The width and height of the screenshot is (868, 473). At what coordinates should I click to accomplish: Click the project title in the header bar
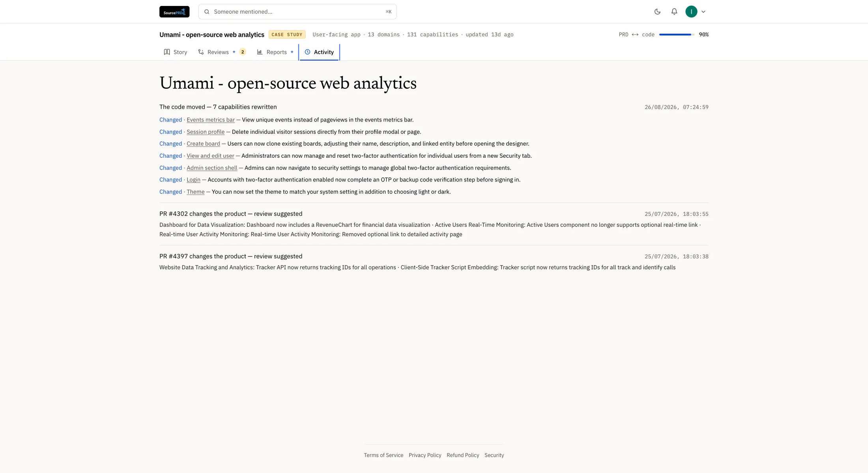212,35
